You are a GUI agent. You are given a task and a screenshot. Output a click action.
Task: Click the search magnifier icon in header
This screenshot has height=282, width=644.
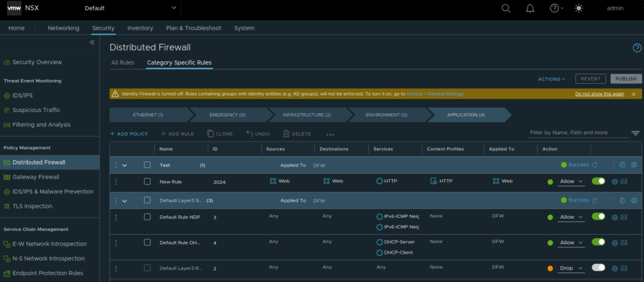point(506,8)
